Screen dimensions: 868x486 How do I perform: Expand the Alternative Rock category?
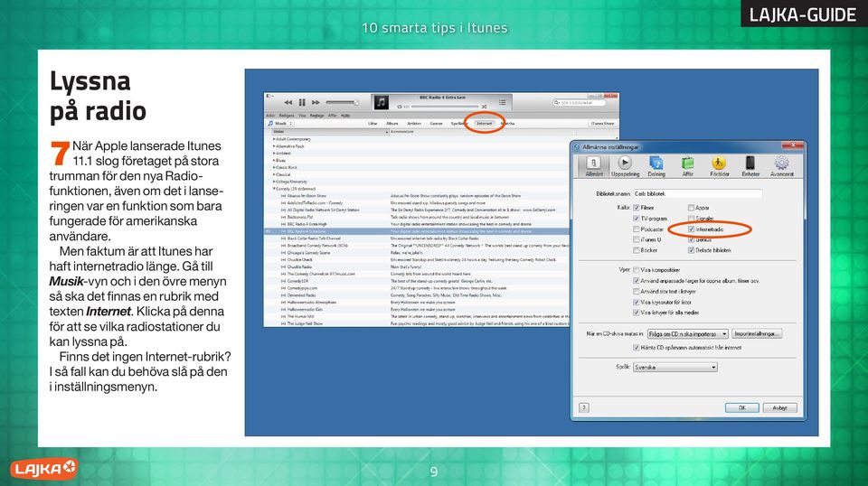point(273,146)
